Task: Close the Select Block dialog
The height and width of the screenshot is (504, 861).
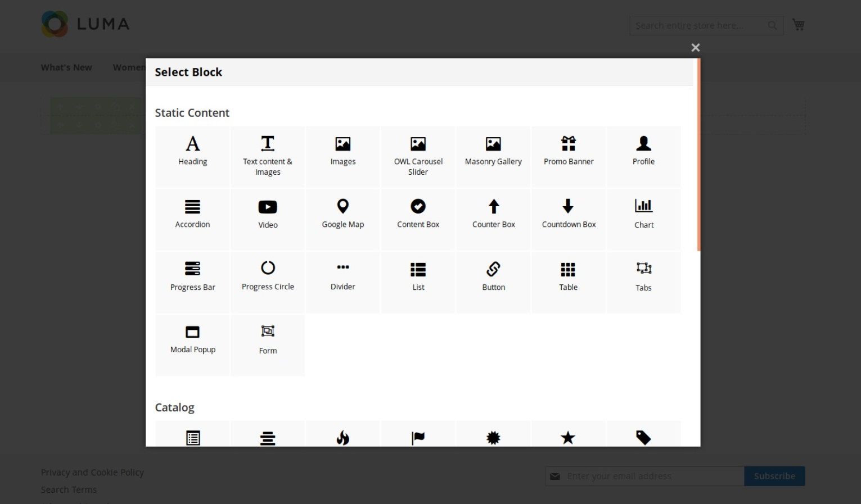Action: pos(695,48)
